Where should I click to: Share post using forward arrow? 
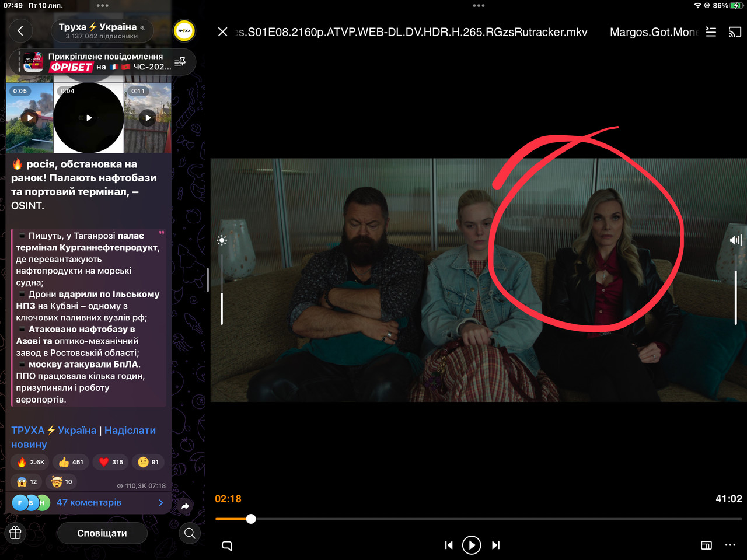(186, 506)
